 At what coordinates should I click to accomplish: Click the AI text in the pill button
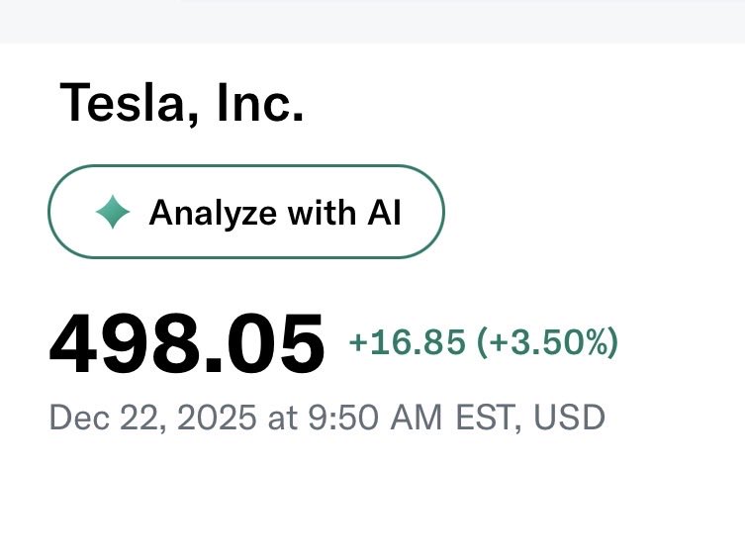382,213
